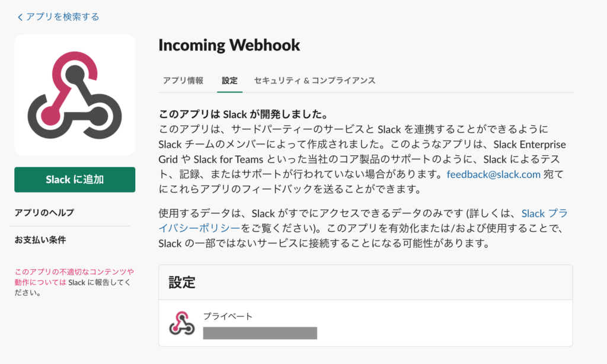Click the large Incoming Webhook logo
This screenshot has height=364, width=607.
[x=75, y=95]
